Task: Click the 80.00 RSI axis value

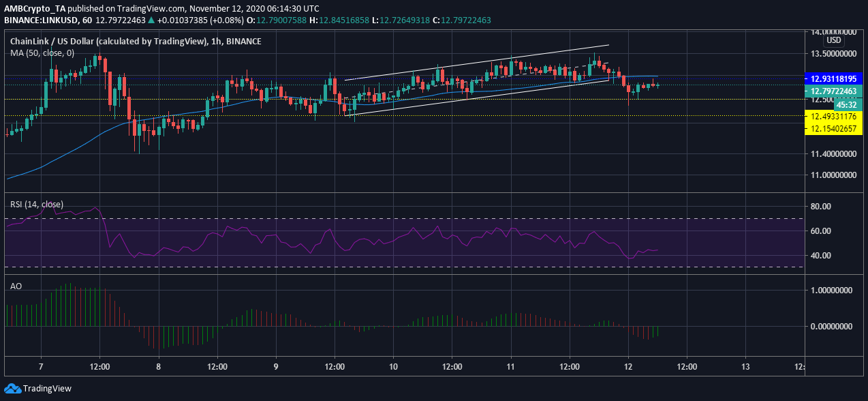Action: coord(820,207)
